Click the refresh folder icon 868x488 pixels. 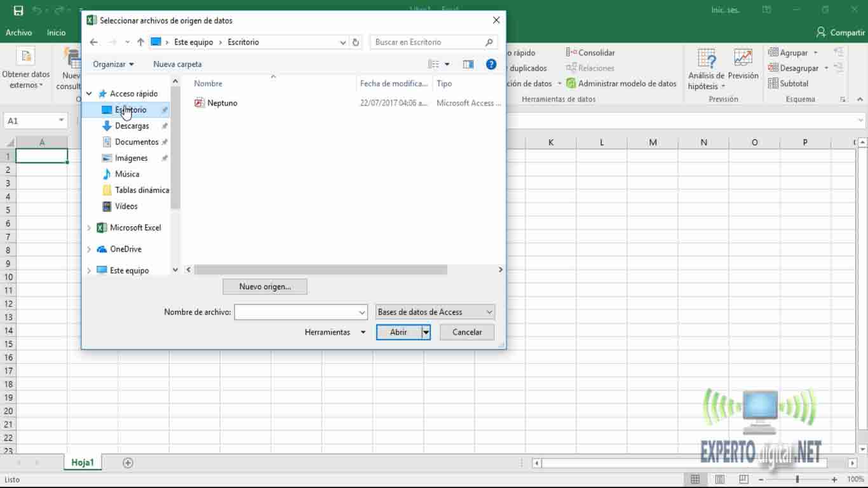(x=356, y=43)
